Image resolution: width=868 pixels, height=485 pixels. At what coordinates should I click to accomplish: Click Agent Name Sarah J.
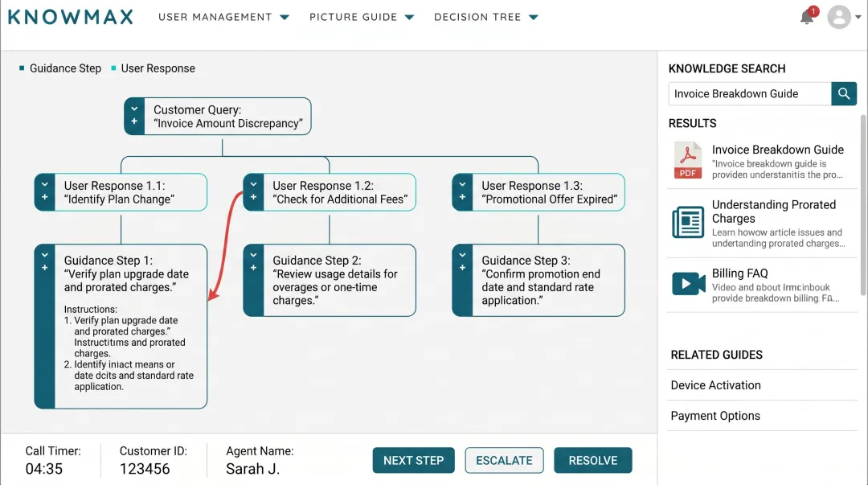252,469
